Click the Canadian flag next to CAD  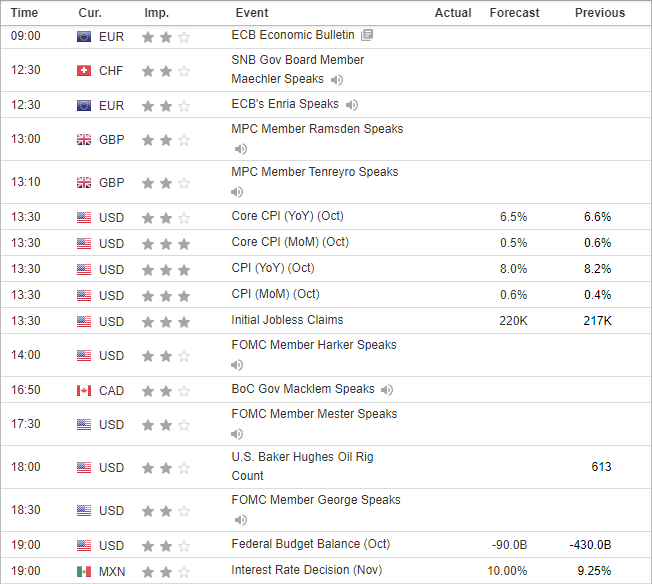[84, 391]
